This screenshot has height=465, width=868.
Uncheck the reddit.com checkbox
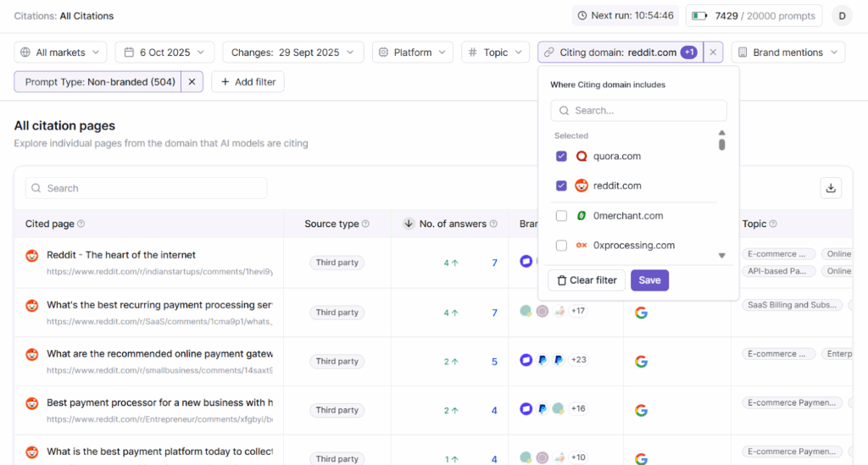click(x=561, y=186)
